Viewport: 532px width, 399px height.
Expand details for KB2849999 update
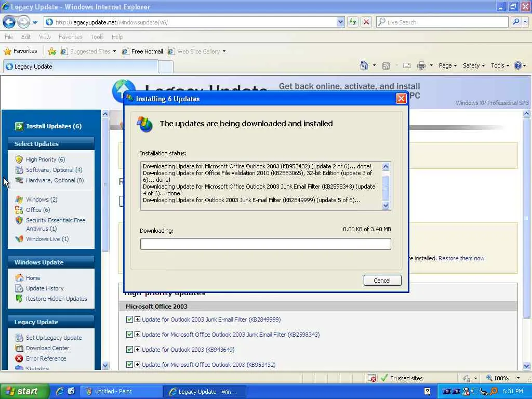coord(137,320)
